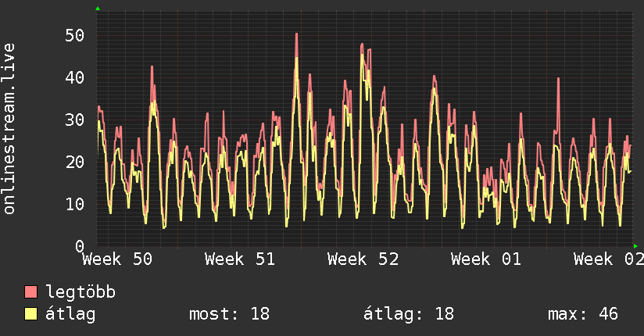Click the y-axis value 50

tap(75, 36)
